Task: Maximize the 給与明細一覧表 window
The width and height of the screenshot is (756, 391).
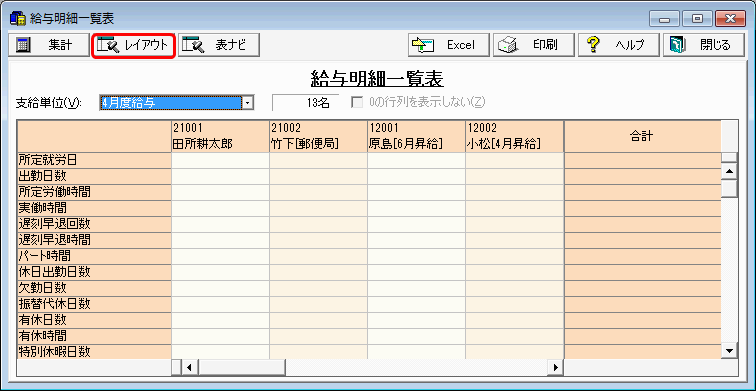Action: [x=697, y=19]
